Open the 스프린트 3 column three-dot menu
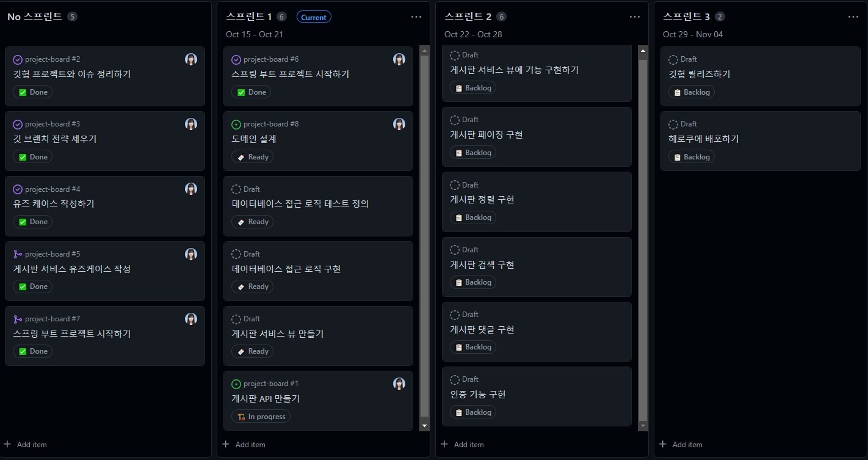Viewport: 868px width, 460px height. coord(853,17)
